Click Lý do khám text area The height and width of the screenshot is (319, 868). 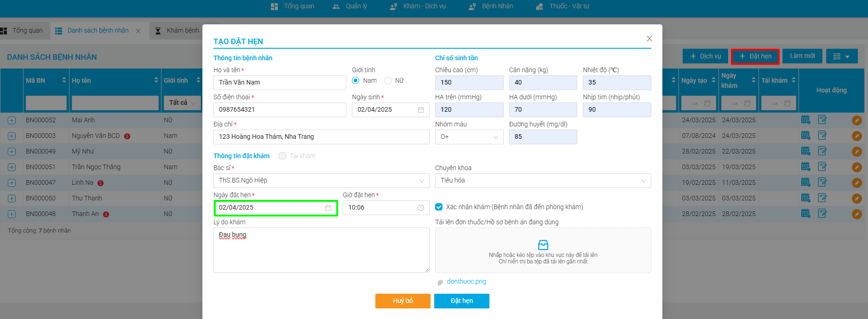click(x=322, y=250)
